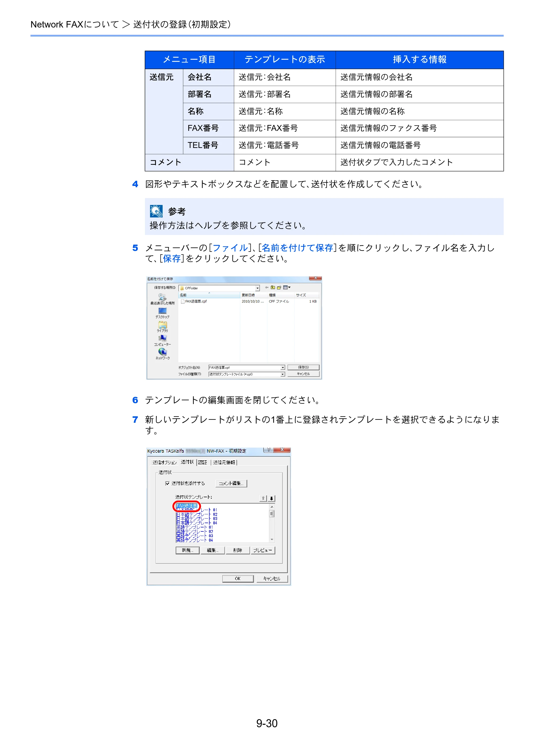Select 英語テンプレート 02 in list
534x756 pixels.
pyautogui.click(x=195, y=531)
